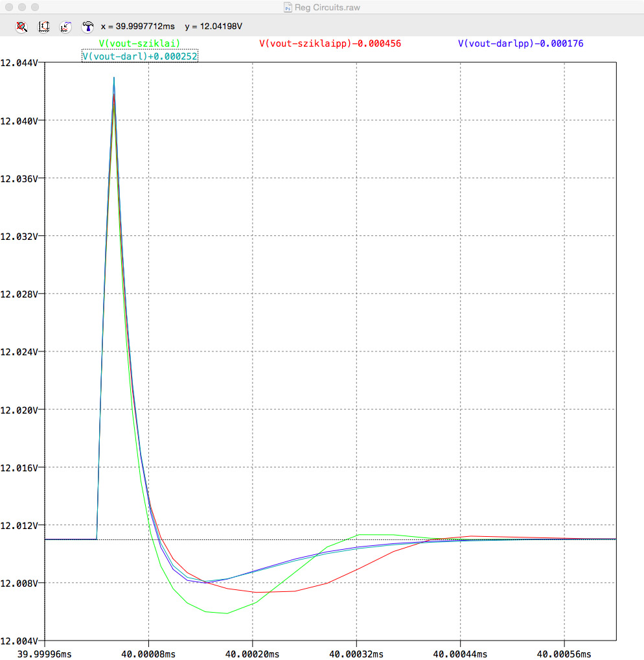Click the 12.036V y-axis label
The width and height of the screenshot is (644, 660).
(x=19, y=179)
